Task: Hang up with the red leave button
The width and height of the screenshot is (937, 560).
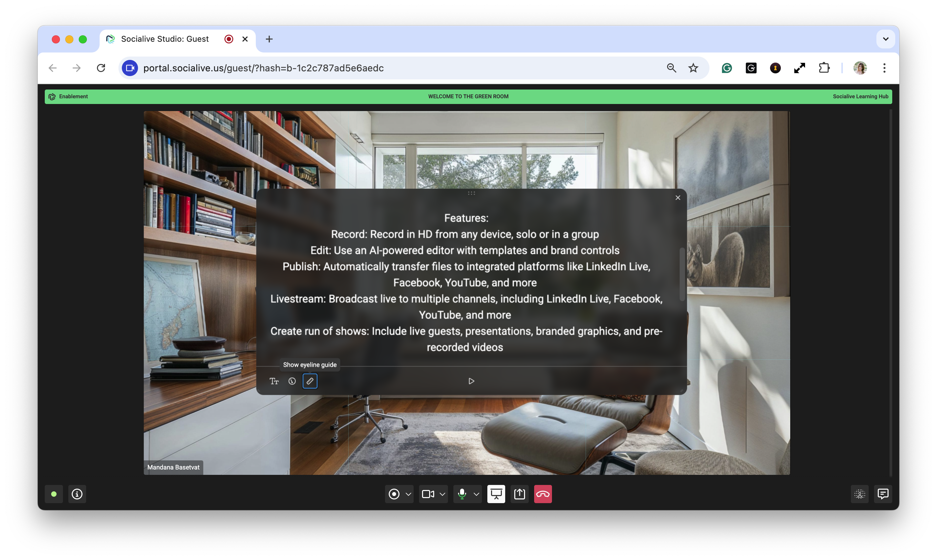Action: [543, 494]
